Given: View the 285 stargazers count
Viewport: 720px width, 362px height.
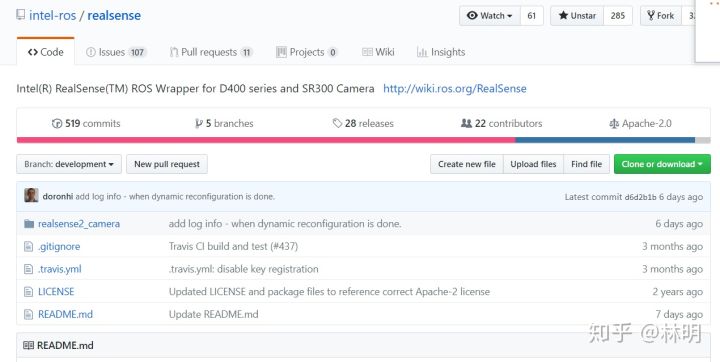Looking at the screenshot, I should (618, 16).
